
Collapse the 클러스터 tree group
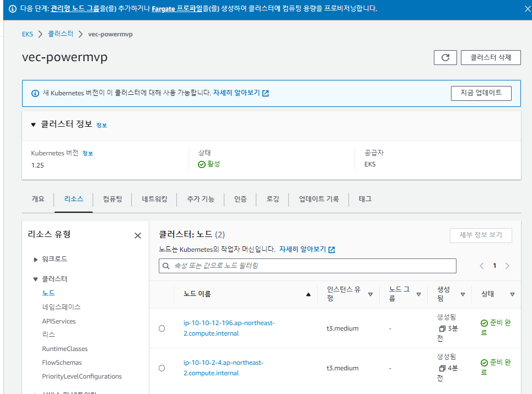pos(36,279)
